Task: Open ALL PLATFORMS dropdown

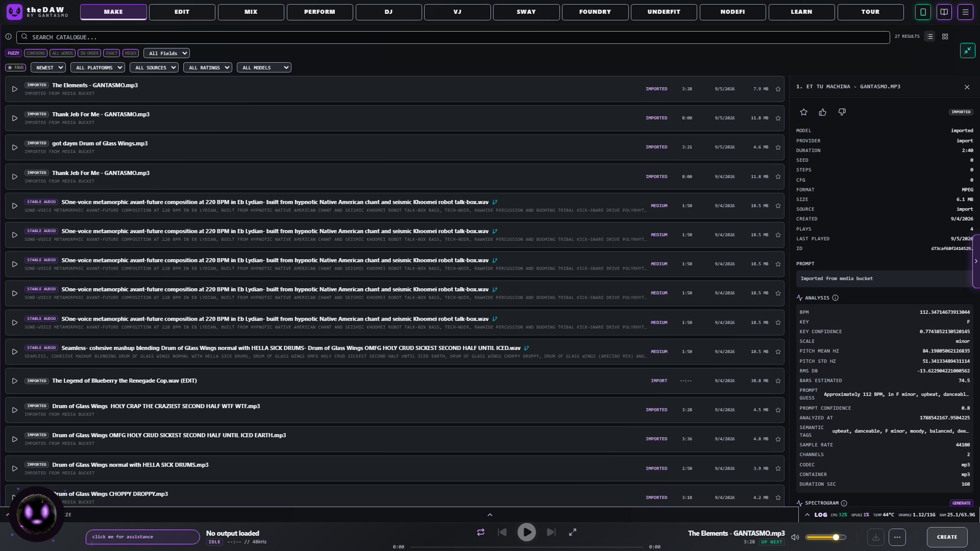Action: 97,67
